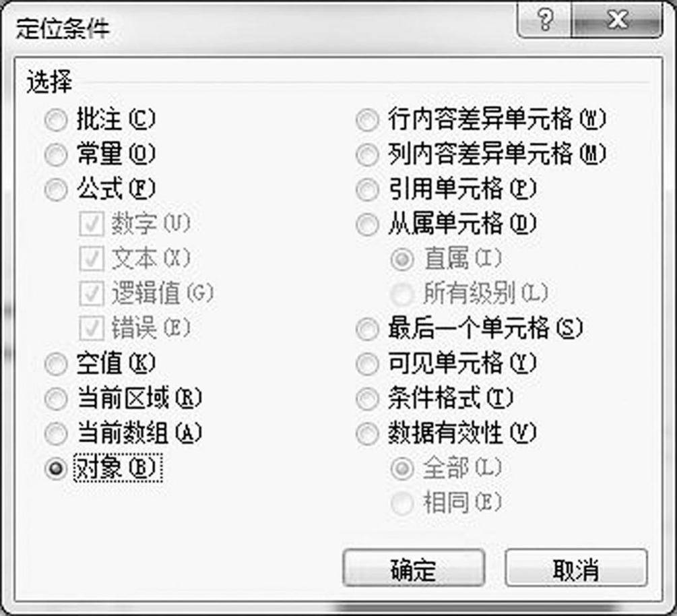Choose 最后一个单元格 option

pyautogui.click(x=368, y=330)
